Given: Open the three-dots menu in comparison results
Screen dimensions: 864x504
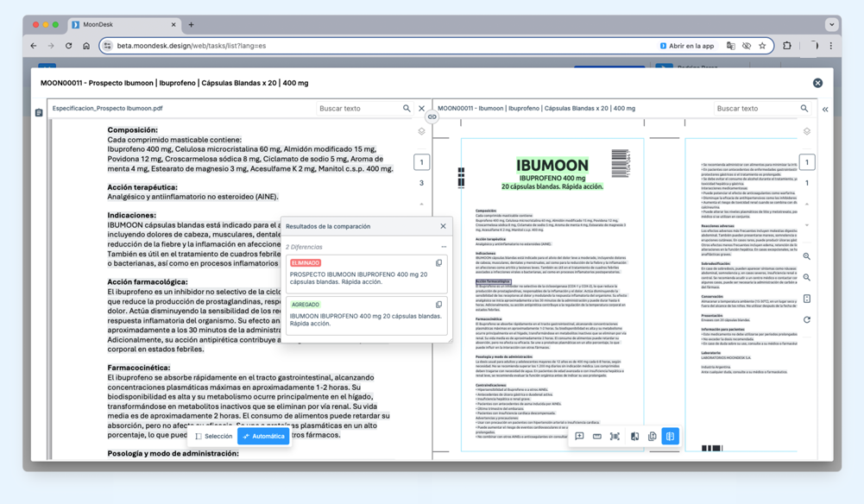Looking at the screenshot, I should point(444,247).
